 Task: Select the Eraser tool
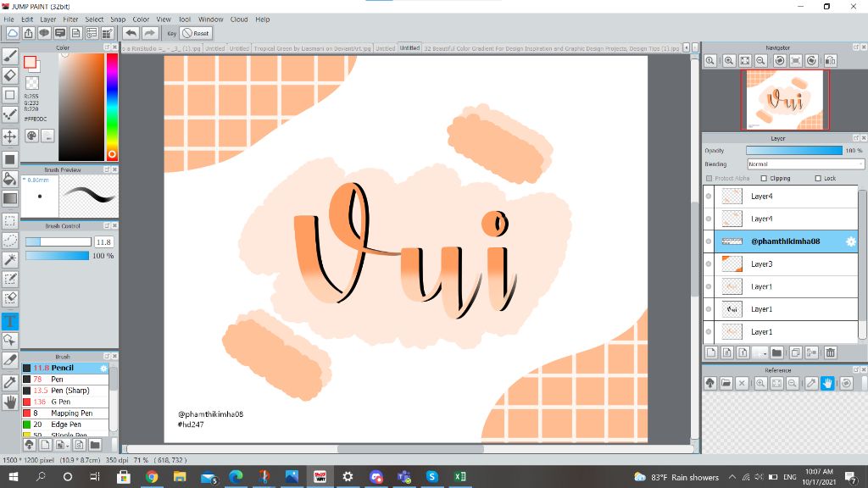pos(10,75)
